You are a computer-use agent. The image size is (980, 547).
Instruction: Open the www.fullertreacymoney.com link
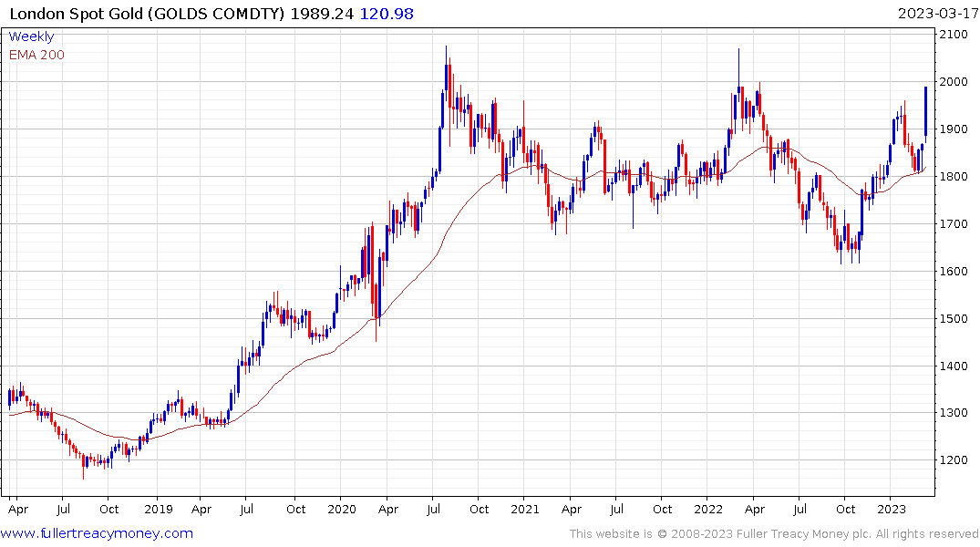pyautogui.click(x=97, y=533)
